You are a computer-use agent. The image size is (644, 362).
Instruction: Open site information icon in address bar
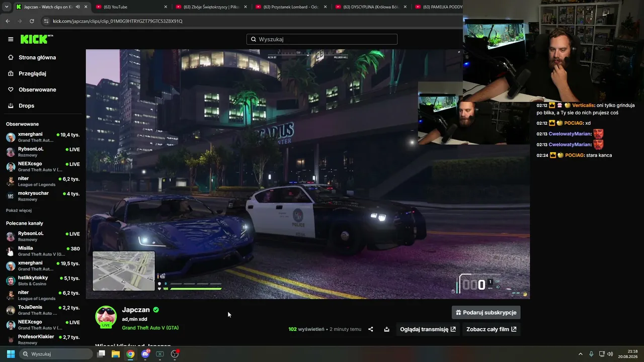pyautogui.click(x=46, y=21)
